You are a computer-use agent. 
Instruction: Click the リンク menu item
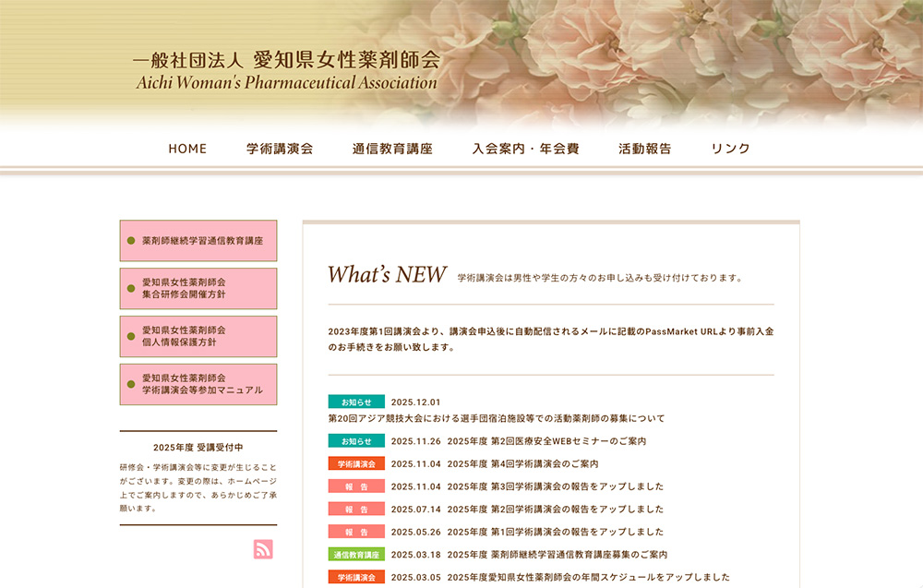point(730,149)
